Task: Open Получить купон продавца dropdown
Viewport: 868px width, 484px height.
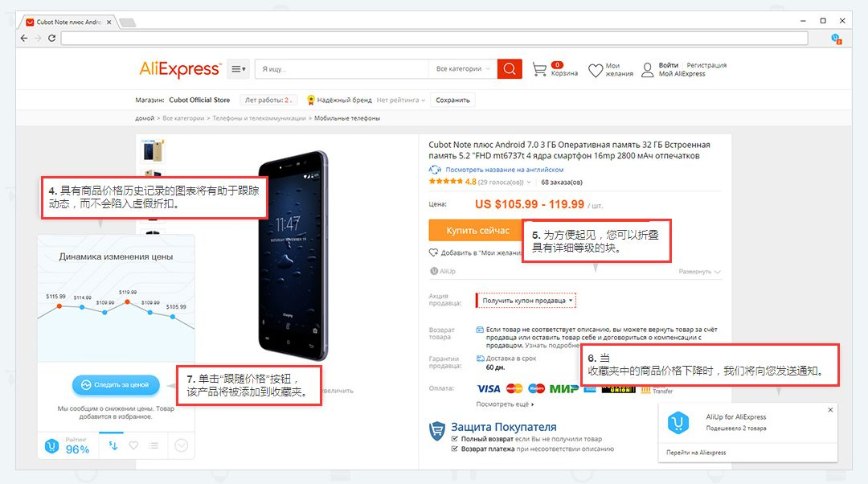Action: click(526, 301)
